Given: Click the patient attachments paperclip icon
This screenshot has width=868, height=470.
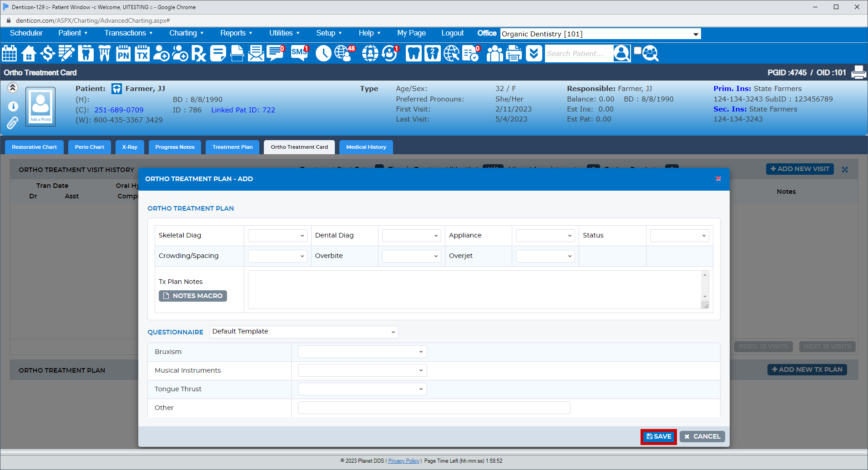Looking at the screenshot, I should pos(12,123).
